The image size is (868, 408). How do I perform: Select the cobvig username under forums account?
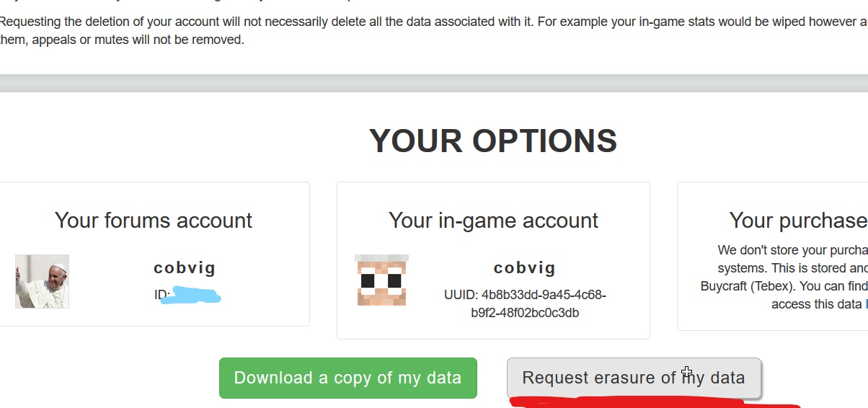tap(185, 268)
